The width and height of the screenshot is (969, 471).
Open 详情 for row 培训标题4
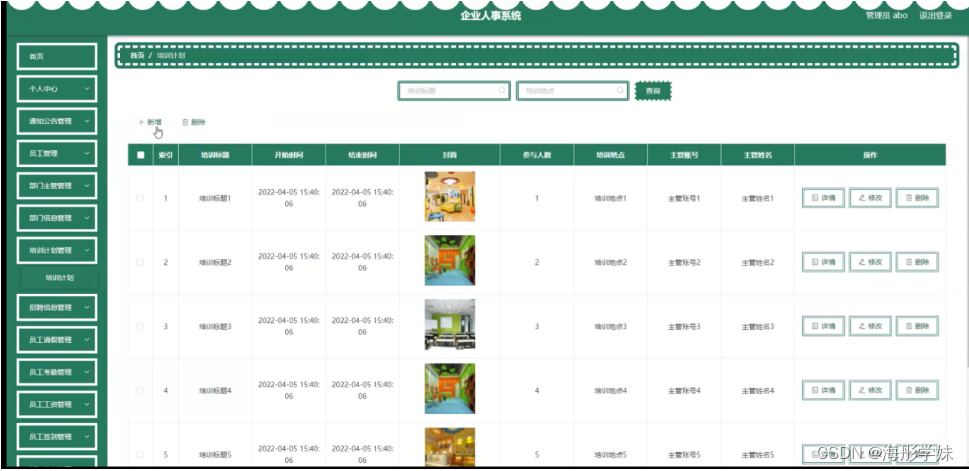pyautogui.click(x=823, y=390)
